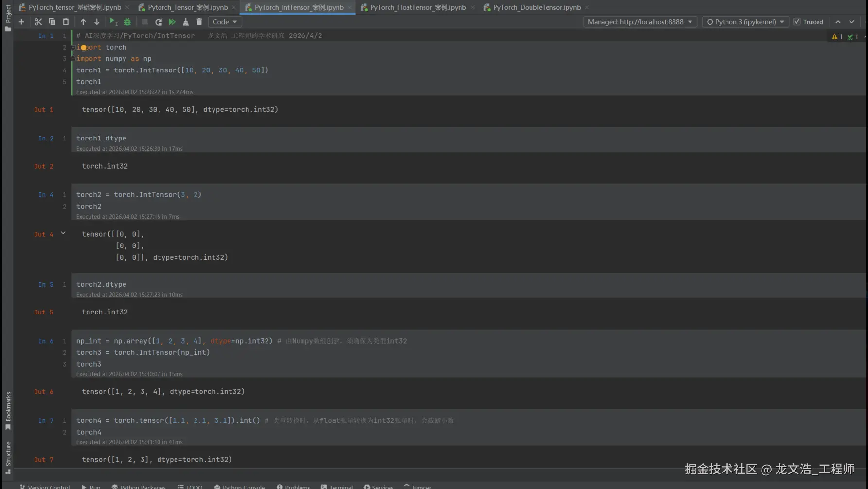Open the TODO panel
Viewport: 868px width, 489px height.
tap(190, 486)
